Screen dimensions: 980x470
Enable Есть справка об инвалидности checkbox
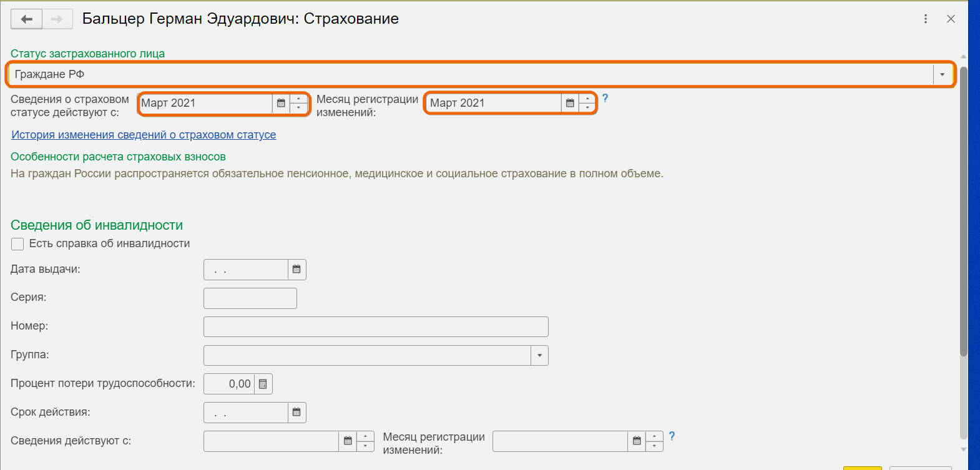click(17, 244)
